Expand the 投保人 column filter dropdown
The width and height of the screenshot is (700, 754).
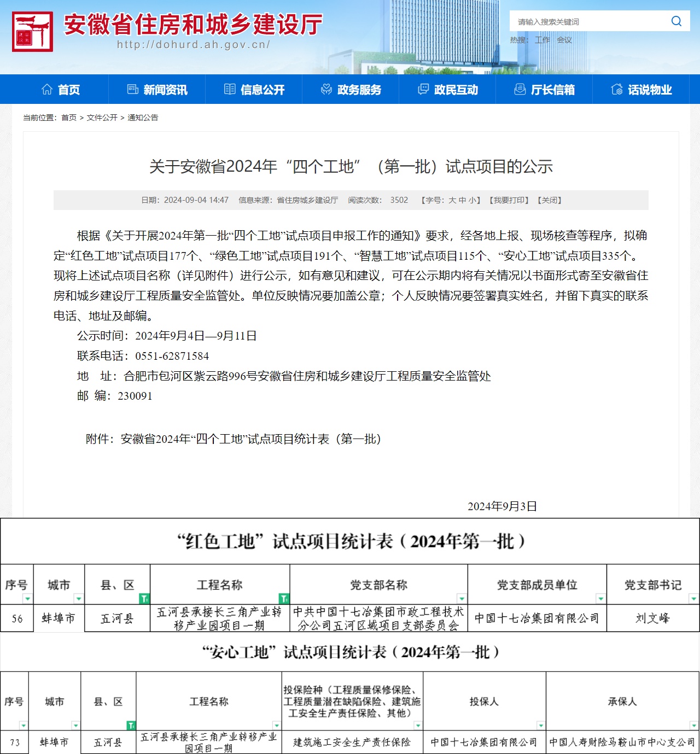pos(540,725)
